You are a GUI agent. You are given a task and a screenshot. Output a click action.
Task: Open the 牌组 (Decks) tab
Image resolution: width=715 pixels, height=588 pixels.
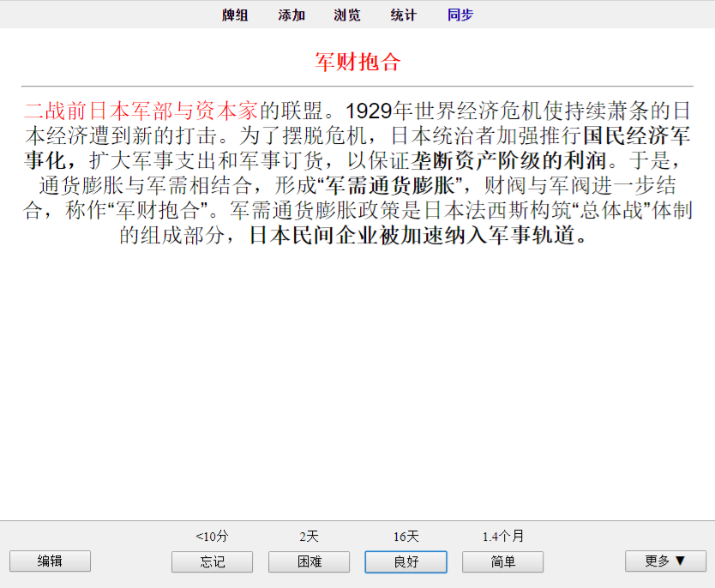(x=235, y=15)
